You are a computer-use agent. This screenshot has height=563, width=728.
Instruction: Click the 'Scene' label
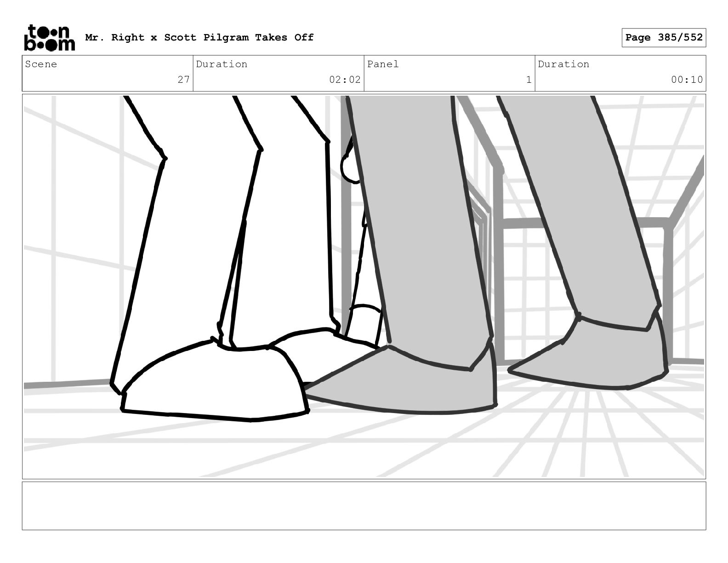tap(41, 64)
